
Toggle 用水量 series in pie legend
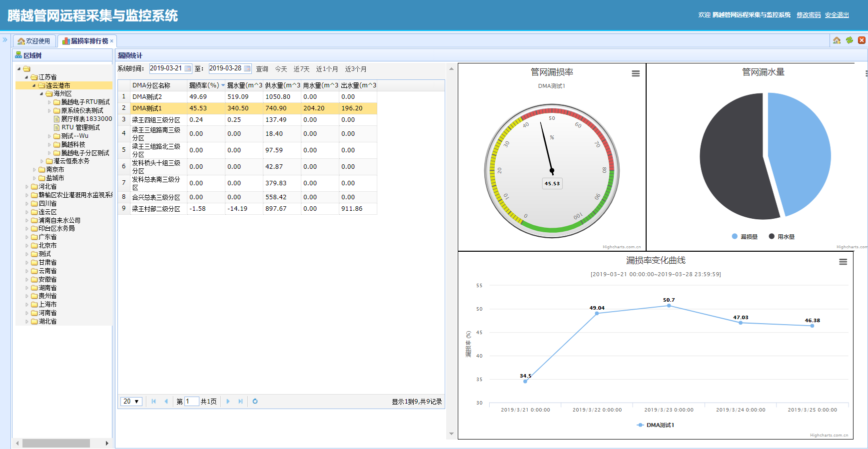click(x=782, y=237)
